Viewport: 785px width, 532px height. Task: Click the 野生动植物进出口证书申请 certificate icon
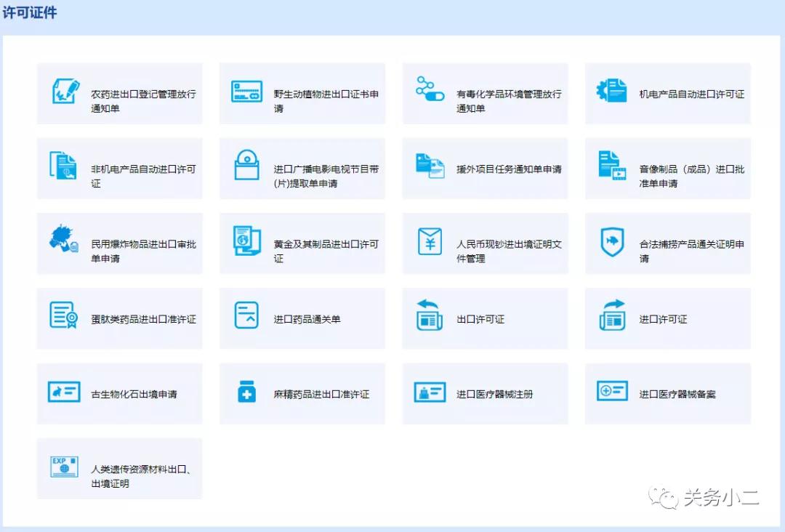246,93
